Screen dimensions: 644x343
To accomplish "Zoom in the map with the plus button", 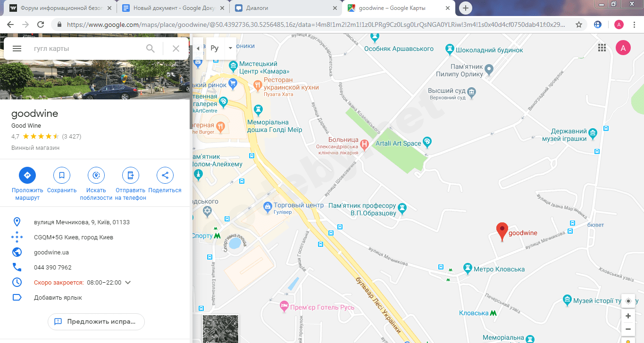I will tap(628, 316).
